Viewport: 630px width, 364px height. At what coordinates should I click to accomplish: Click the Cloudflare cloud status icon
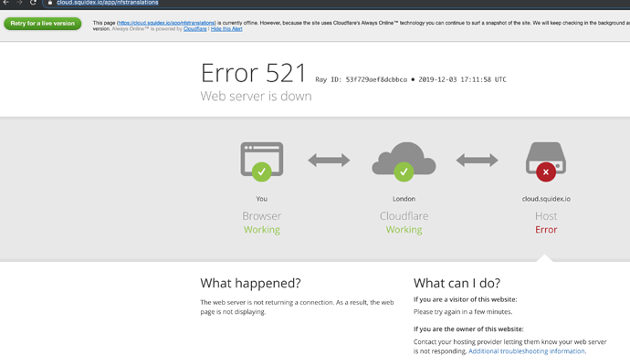tap(404, 161)
